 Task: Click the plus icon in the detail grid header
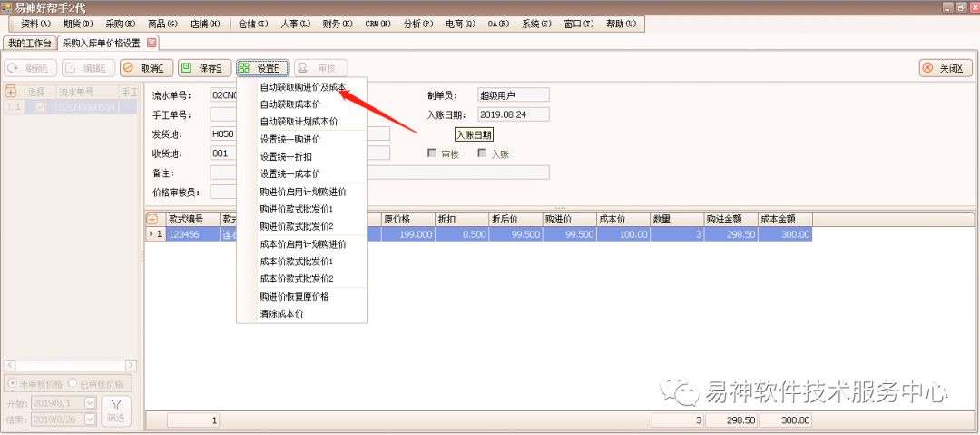point(152,219)
